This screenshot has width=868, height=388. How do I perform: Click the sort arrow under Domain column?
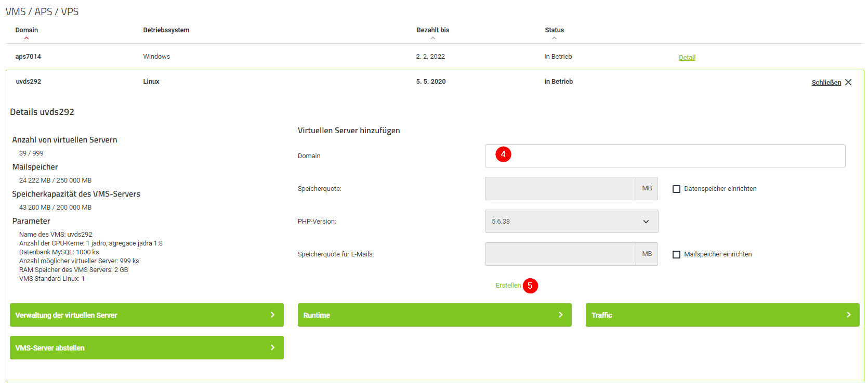click(27, 38)
